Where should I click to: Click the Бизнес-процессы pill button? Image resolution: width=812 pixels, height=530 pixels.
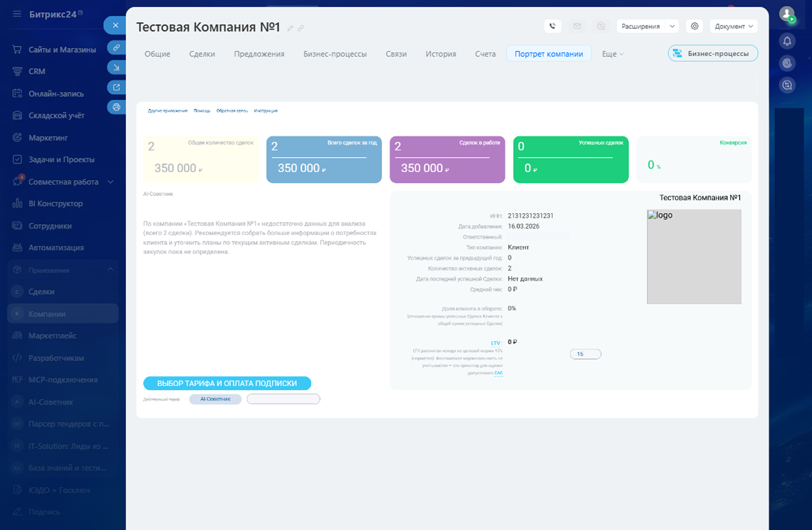pyautogui.click(x=713, y=54)
